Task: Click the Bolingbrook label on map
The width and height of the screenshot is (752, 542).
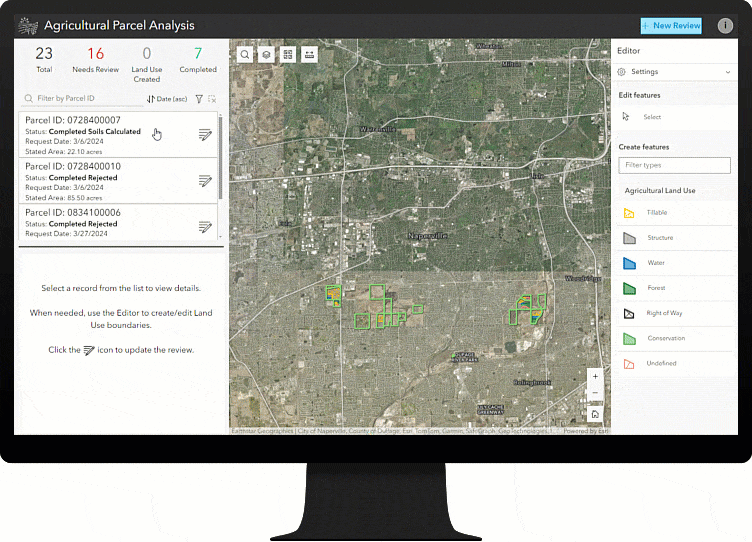Action: (x=532, y=383)
